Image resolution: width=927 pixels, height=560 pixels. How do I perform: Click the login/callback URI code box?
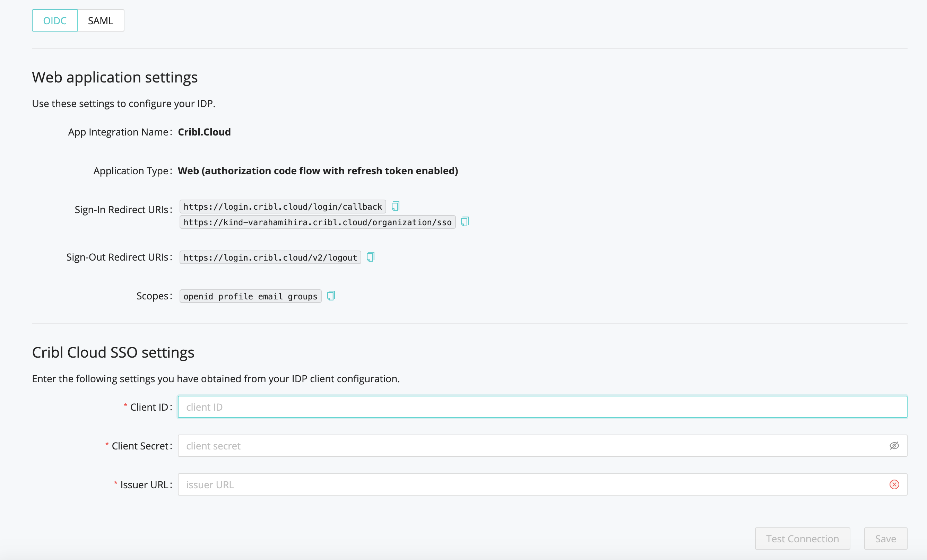pyautogui.click(x=283, y=207)
